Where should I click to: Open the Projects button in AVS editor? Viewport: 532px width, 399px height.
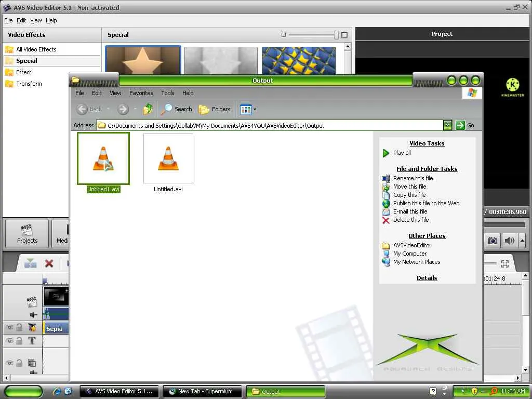coord(27,234)
